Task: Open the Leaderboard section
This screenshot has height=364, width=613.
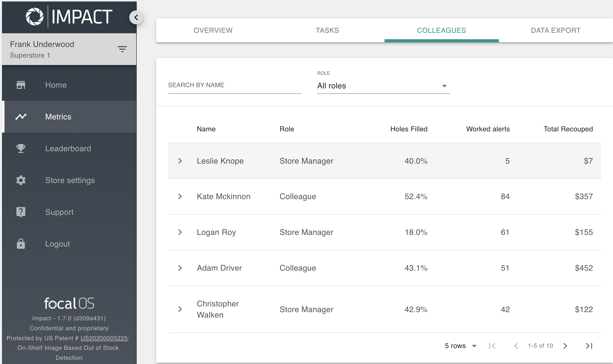Action: 68,148
